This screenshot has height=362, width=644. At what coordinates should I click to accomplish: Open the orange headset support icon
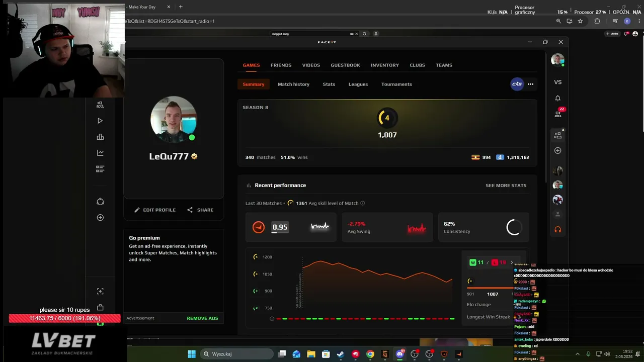tap(557, 229)
